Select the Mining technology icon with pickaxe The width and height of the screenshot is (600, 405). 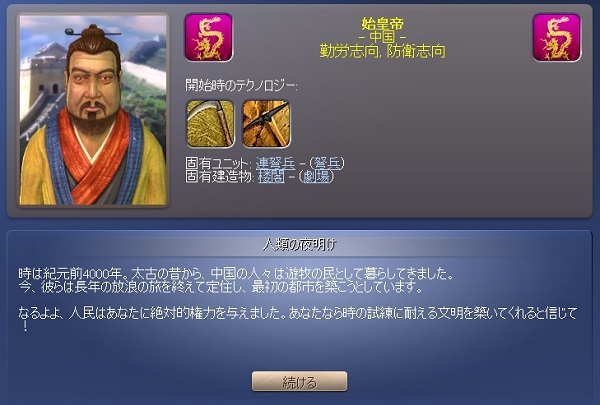(x=266, y=124)
